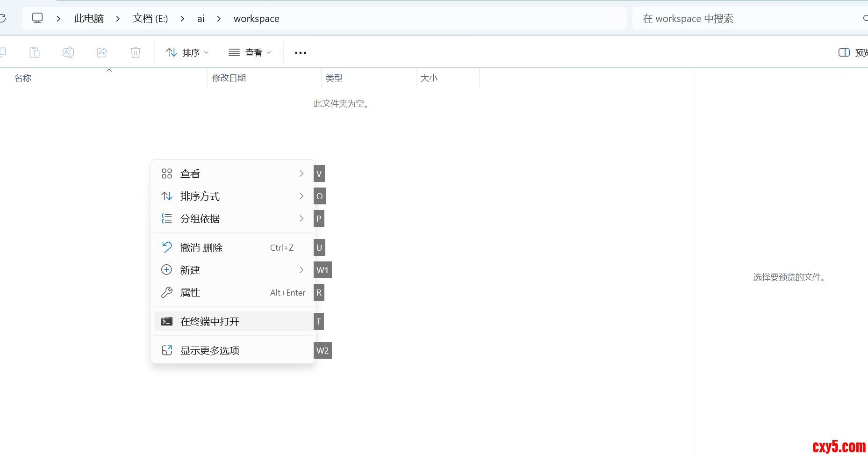868x456 pixels.
Task: Click the share icon in toolbar
Action: (x=102, y=52)
